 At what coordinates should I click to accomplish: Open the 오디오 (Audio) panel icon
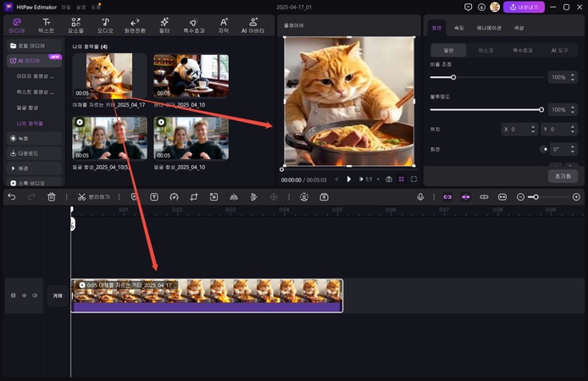(105, 25)
